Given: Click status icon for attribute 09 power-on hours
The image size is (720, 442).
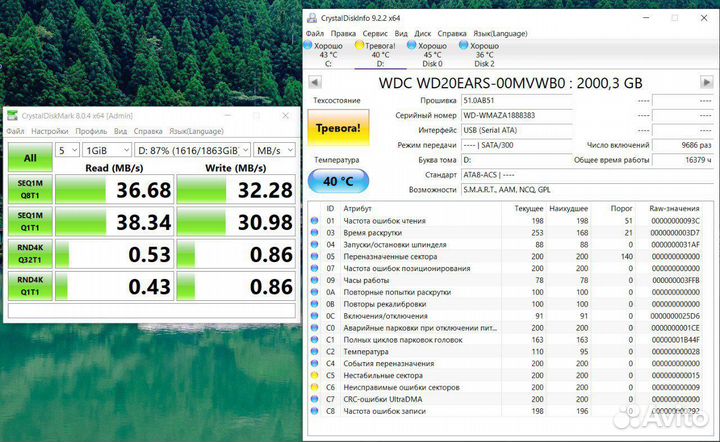Looking at the screenshot, I should pyautogui.click(x=315, y=280).
